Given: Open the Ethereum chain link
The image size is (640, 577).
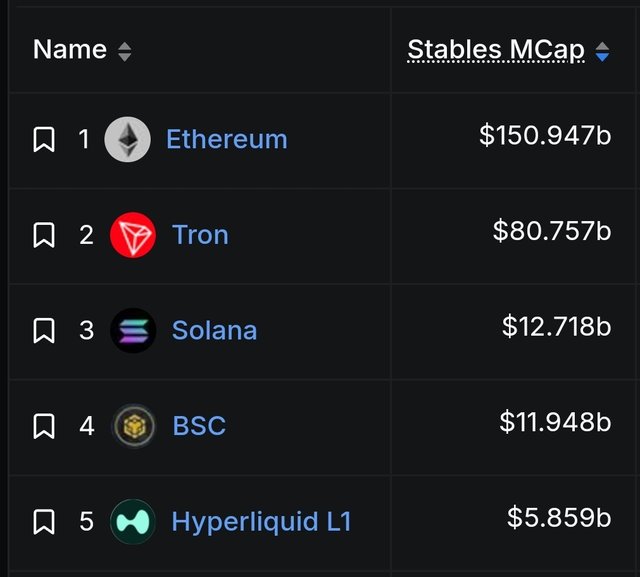Looking at the screenshot, I should (x=227, y=139).
